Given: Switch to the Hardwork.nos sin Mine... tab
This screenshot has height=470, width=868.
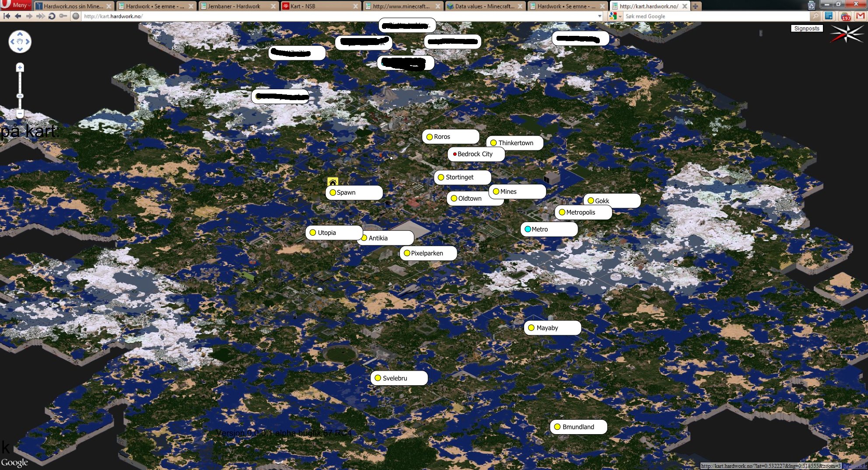Looking at the screenshot, I should pos(73,6).
